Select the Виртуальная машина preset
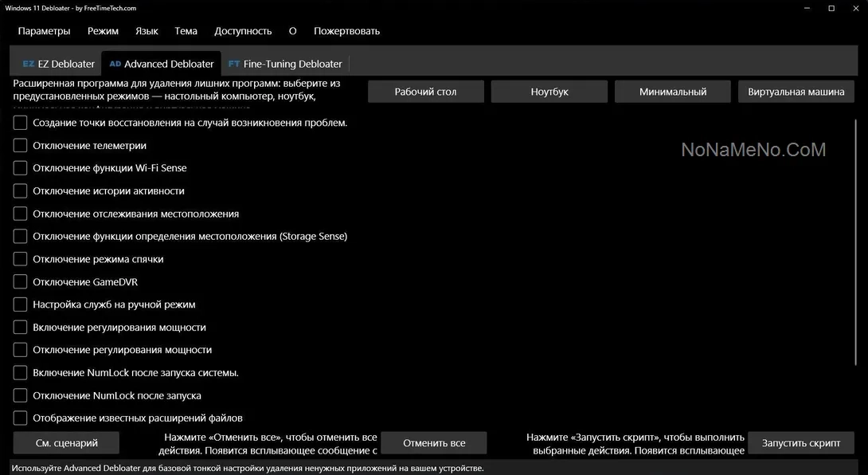Image resolution: width=868 pixels, height=475 pixels. click(796, 92)
